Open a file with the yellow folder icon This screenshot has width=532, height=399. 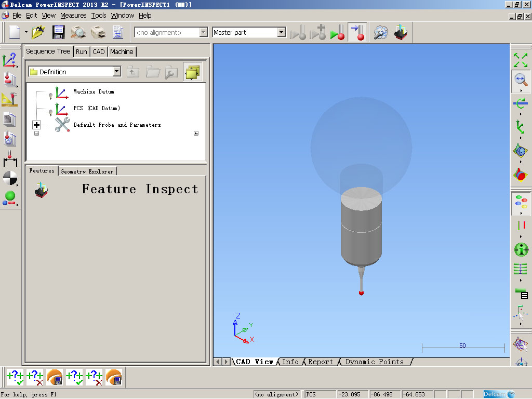pyautogui.click(x=38, y=33)
